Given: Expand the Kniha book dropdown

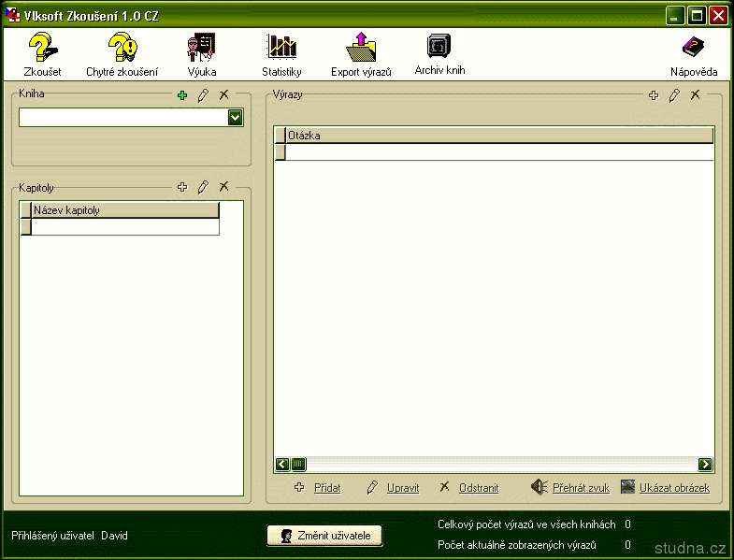Looking at the screenshot, I should pyautogui.click(x=236, y=118).
